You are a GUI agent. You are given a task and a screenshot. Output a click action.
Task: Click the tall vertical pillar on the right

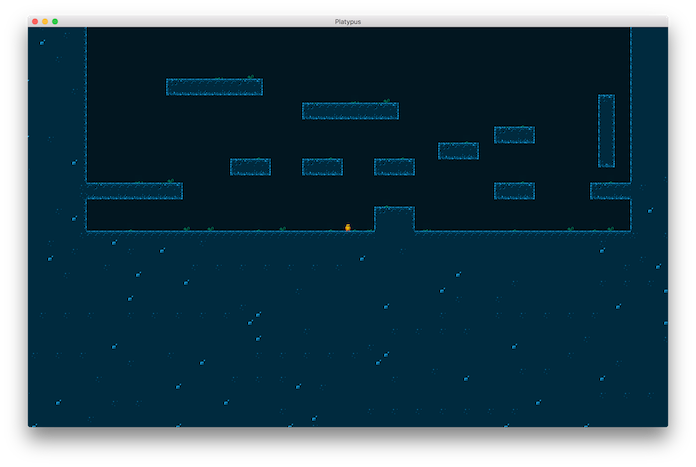pyautogui.click(x=606, y=130)
